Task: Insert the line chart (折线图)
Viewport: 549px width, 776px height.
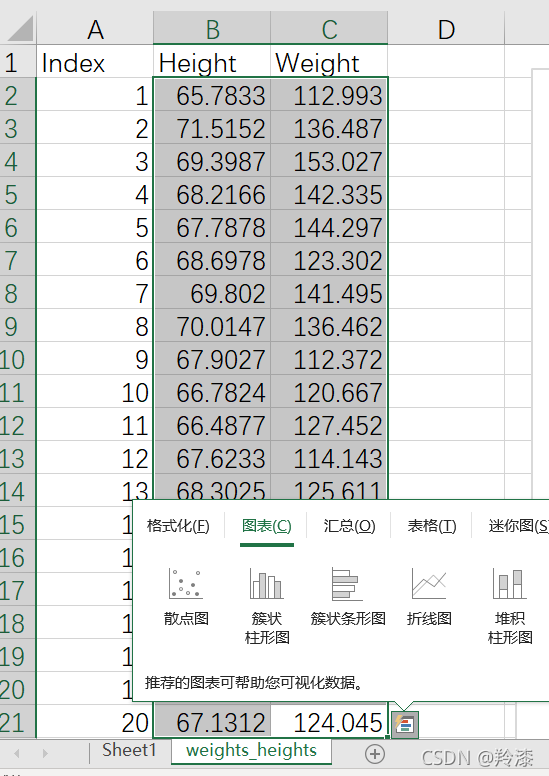Action: point(429,597)
